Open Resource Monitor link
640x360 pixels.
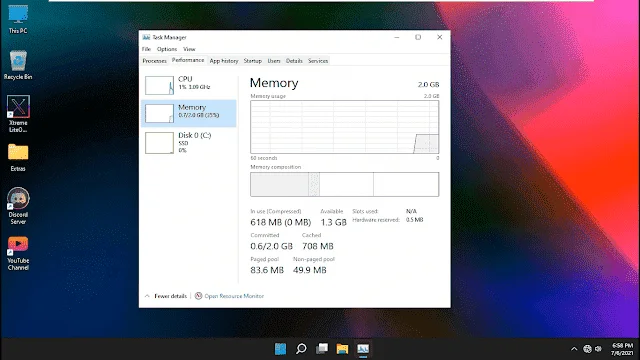click(x=234, y=296)
